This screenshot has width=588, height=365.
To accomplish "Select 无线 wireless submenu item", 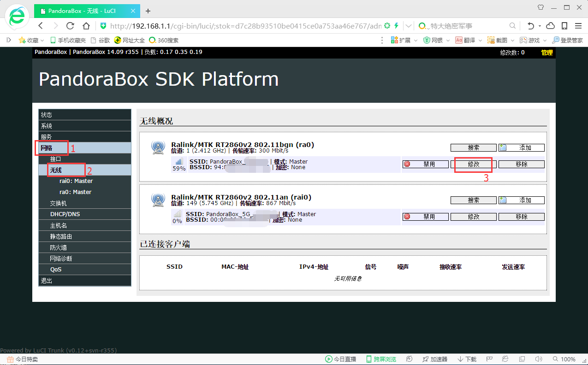I will 85,170.
